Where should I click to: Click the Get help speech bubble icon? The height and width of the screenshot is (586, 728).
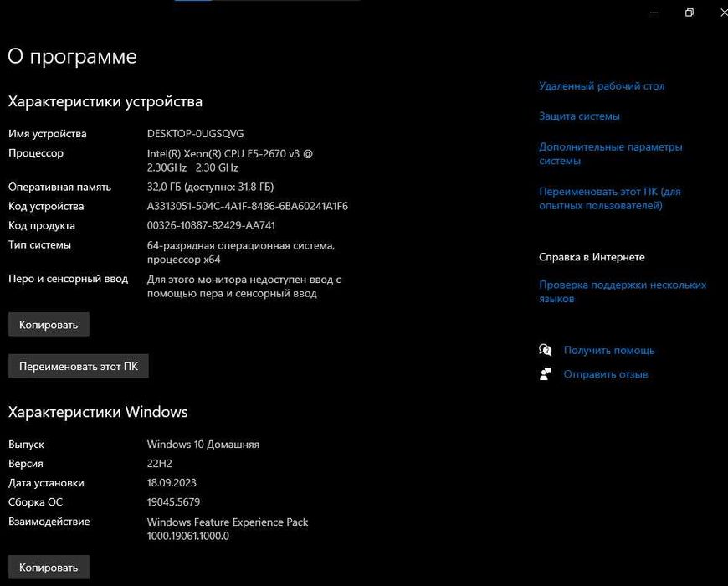click(x=546, y=350)
